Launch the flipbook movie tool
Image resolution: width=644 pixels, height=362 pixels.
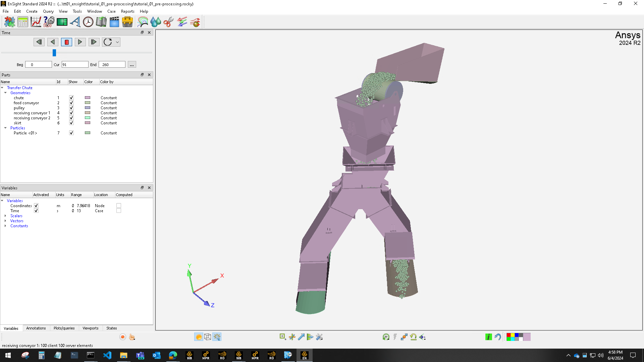(x=114, y=22)
